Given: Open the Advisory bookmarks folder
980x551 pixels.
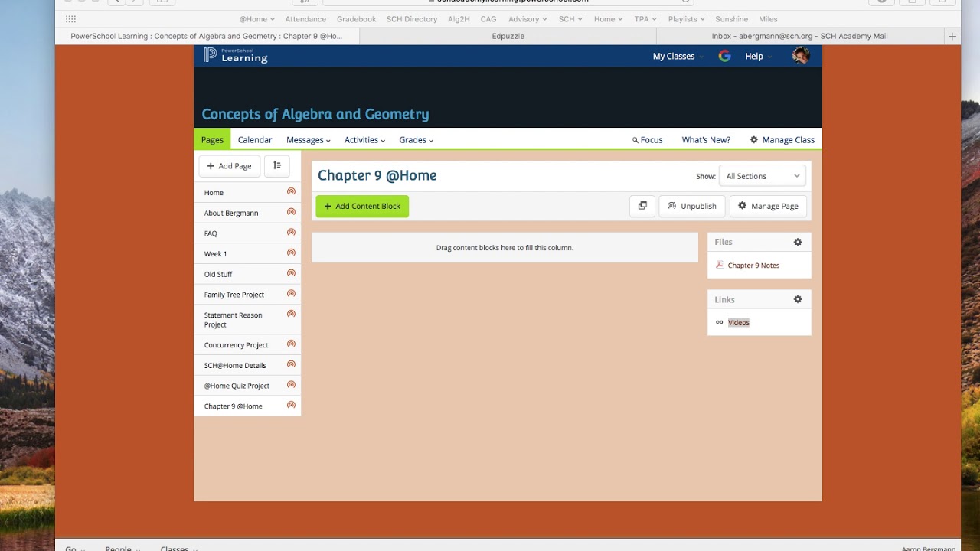Looking at the screenshot, I should coord(528,19).
